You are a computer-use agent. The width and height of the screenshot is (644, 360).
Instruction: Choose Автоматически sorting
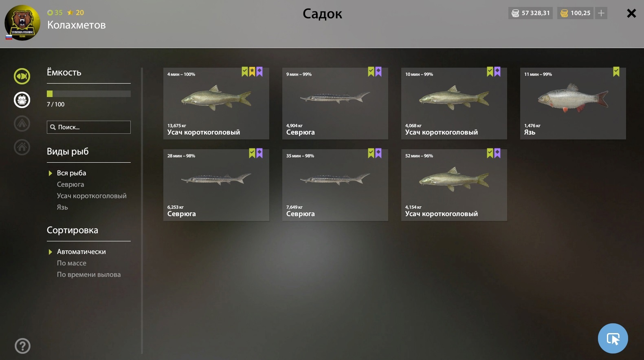tap(81, 252)
